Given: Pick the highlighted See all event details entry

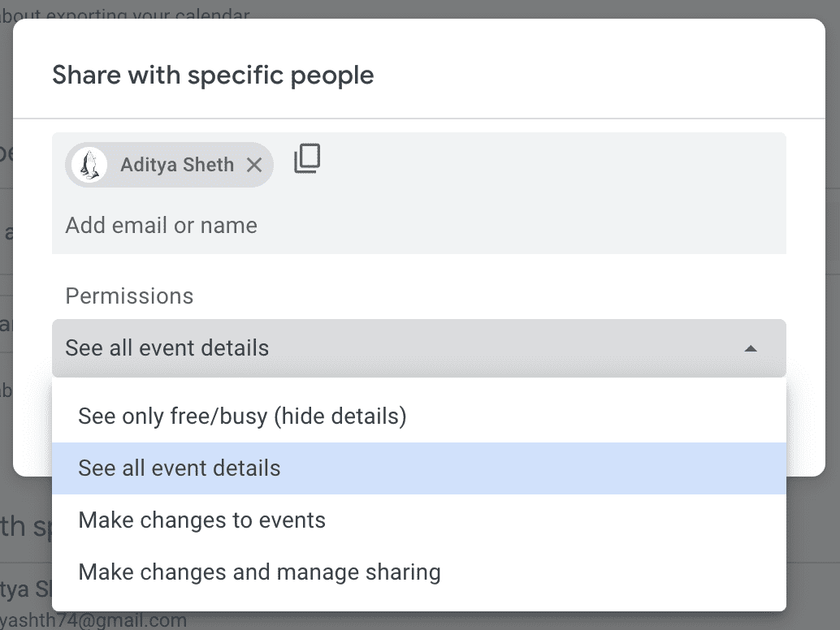Looking at the screenshot, I should click(179, 468).
